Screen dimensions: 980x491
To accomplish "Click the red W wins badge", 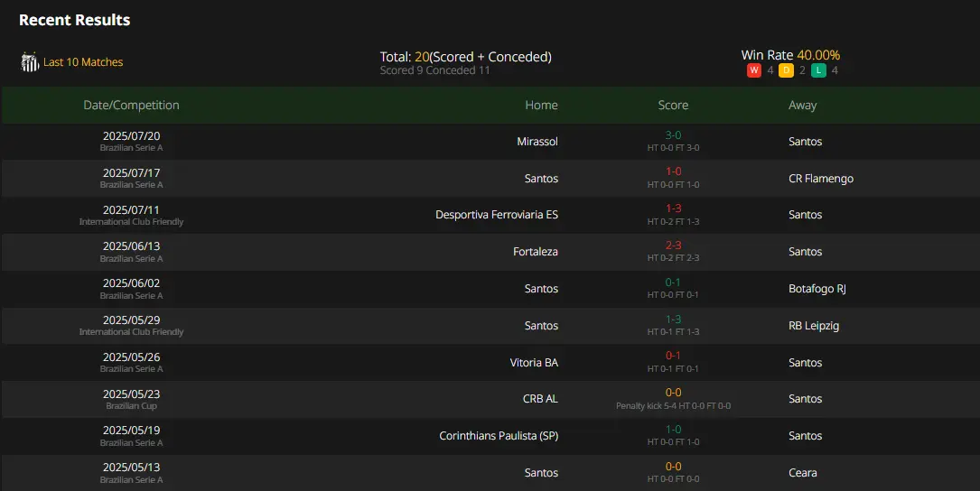I will [754, 70].
